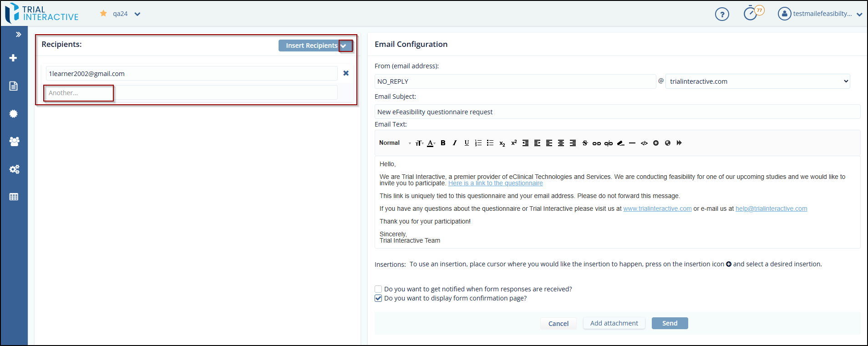Viewport: 868px width, 346px height.
Task: Click the Send button
Action: pyautogui.click(x=670, y=323)
